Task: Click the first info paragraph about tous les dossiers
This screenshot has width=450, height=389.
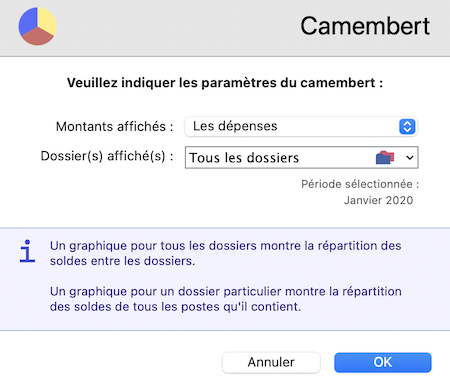Action: [x=226, y=253]
